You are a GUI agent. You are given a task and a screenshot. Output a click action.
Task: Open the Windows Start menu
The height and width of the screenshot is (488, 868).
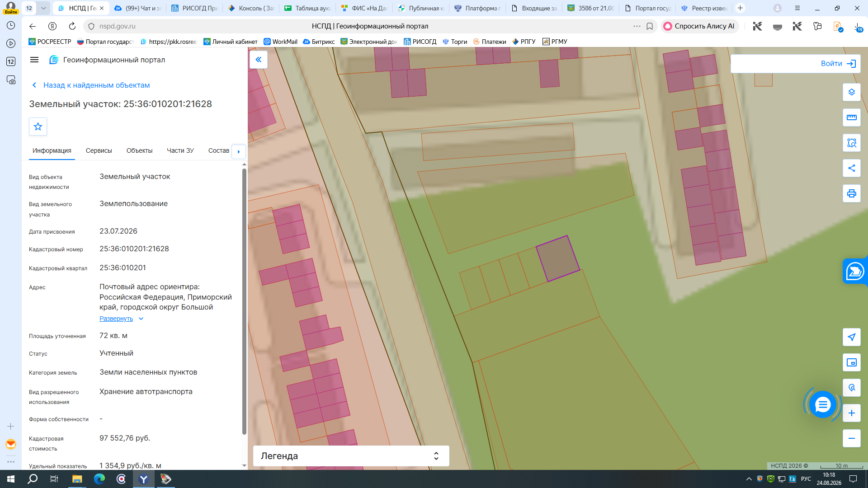click(x=11, y=479)
